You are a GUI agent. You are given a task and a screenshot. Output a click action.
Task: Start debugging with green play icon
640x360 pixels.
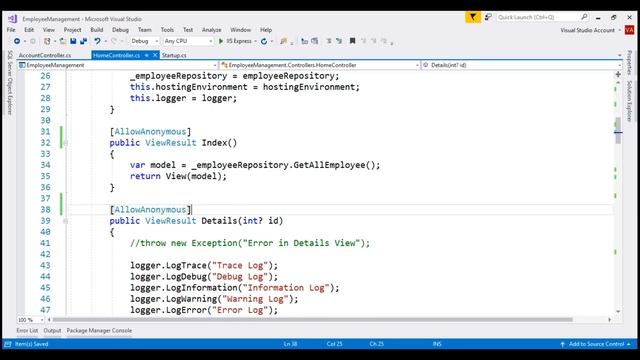point(221,41)
